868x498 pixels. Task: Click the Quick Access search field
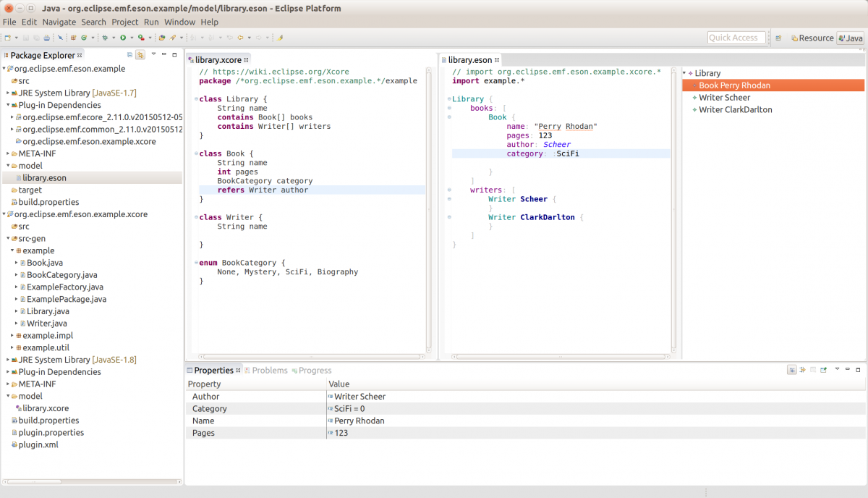click(736, 38)
